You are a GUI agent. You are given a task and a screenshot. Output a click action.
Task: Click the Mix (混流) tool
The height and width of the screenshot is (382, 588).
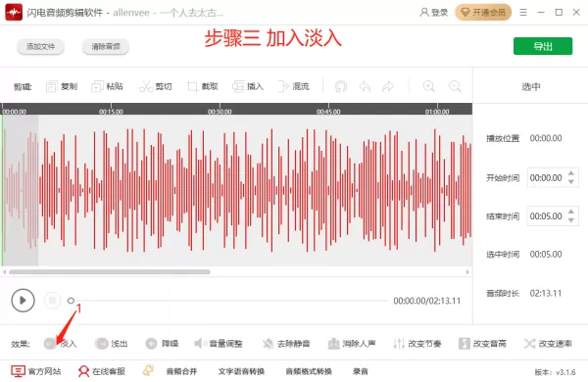point(294,86)
